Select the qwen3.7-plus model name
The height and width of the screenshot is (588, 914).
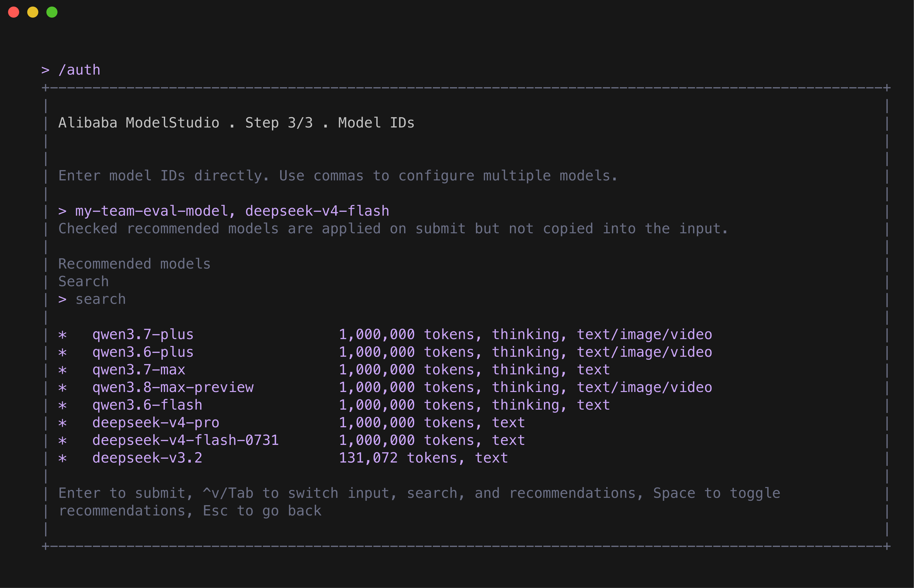click(143, 335)
